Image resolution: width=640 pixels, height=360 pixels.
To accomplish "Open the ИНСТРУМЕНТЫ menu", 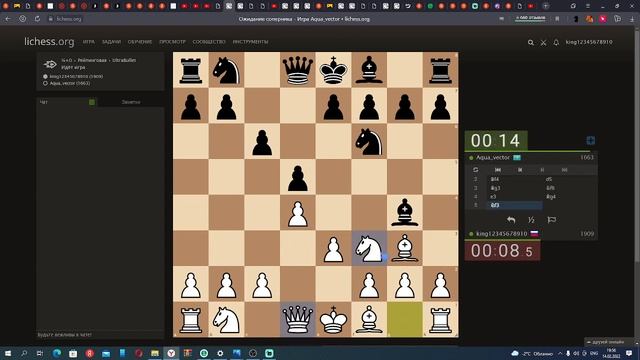I will (x=250, y=42).
